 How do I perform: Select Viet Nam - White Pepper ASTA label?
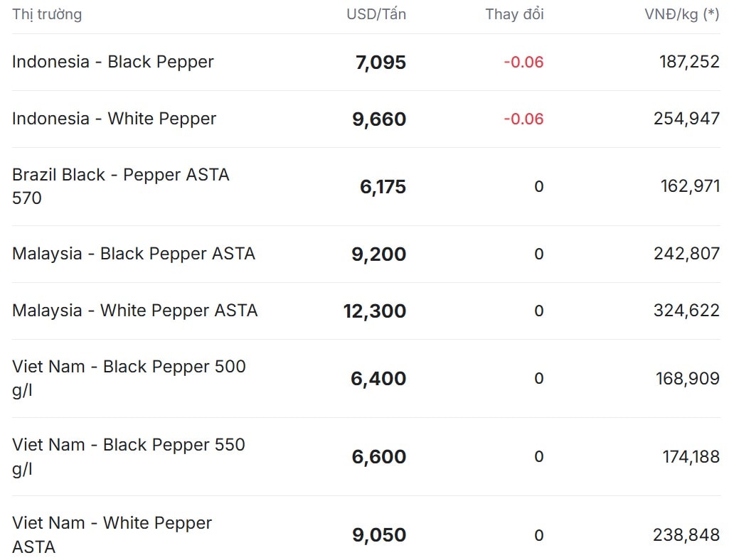(112, 534)
